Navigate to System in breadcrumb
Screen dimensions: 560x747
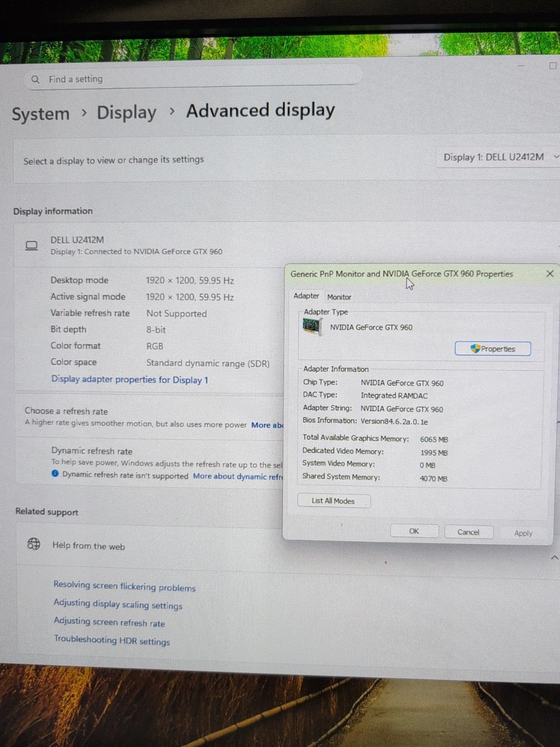pyautogui.click(x=41, y=114)
